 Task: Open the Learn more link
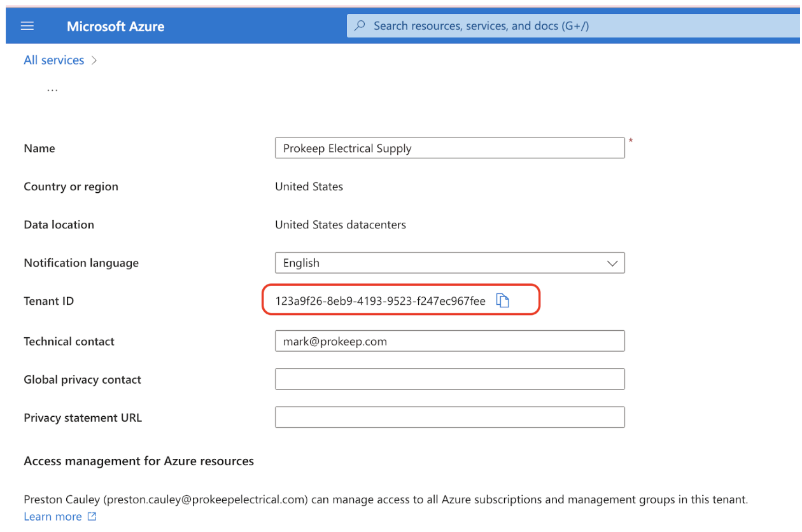pos(52,516)
